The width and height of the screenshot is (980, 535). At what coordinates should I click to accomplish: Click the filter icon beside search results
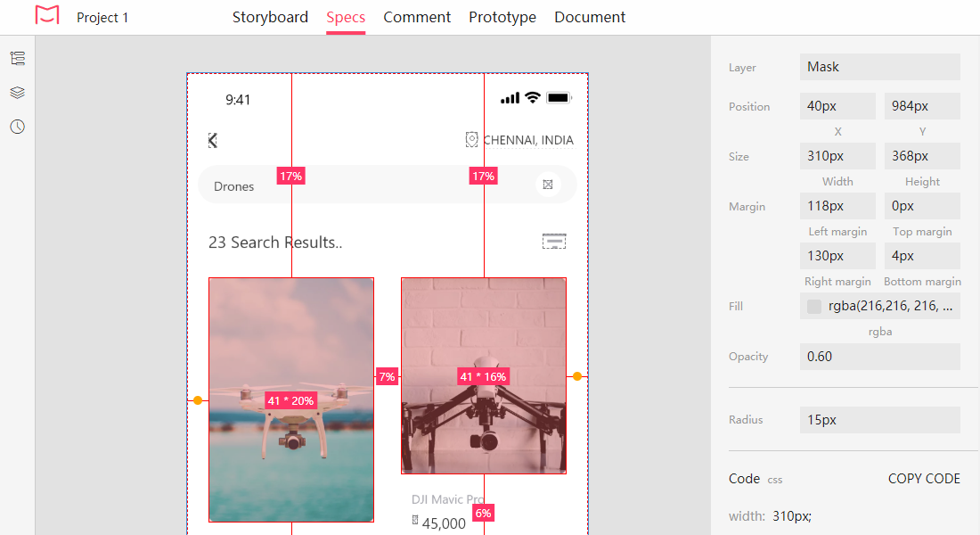point(554,242)
